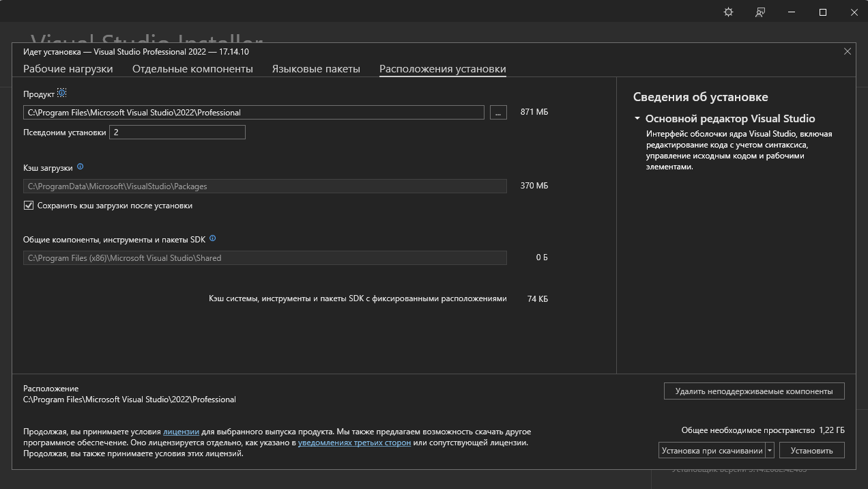The height and width of the screenshot is (489, 868).
Task: Open the уведомлениях третьих сторон link
Action: tap(354, 443)
